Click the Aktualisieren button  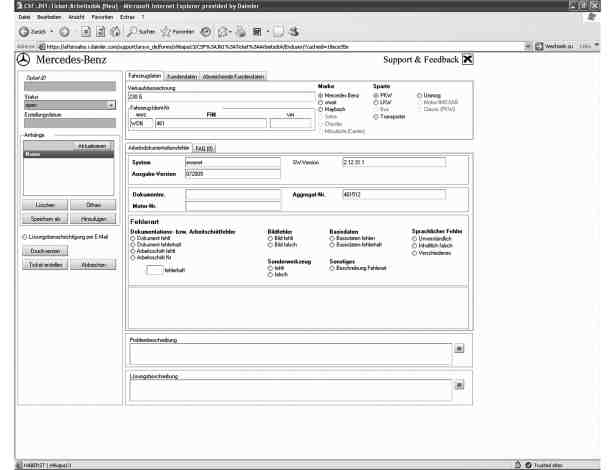point(92,146)
